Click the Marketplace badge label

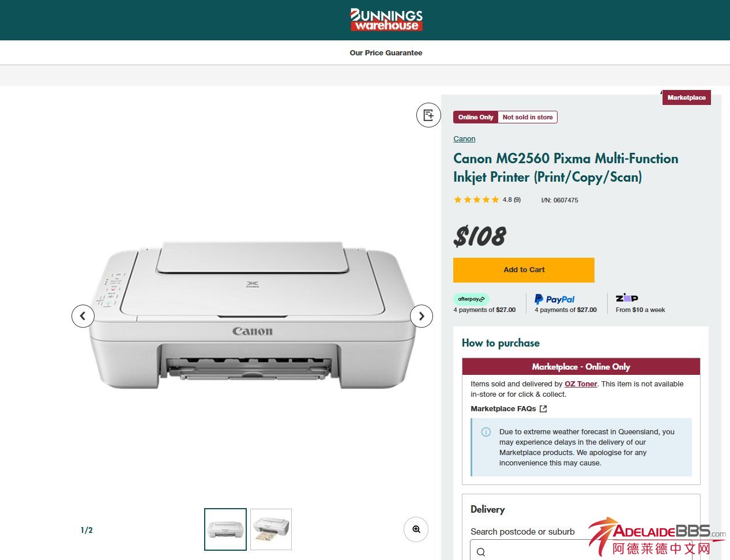[686, 97]
